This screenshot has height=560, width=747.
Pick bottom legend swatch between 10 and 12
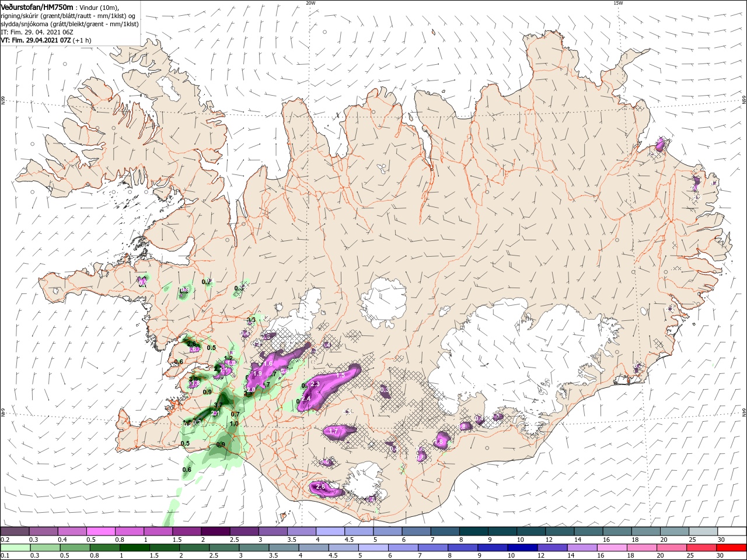(x=523, y=548)
